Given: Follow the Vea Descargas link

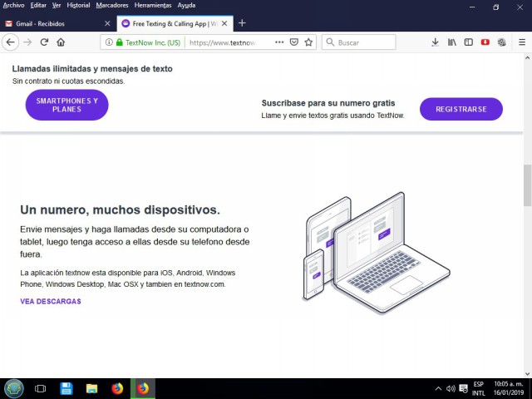Looking at the screenshot, I should 51,301.
